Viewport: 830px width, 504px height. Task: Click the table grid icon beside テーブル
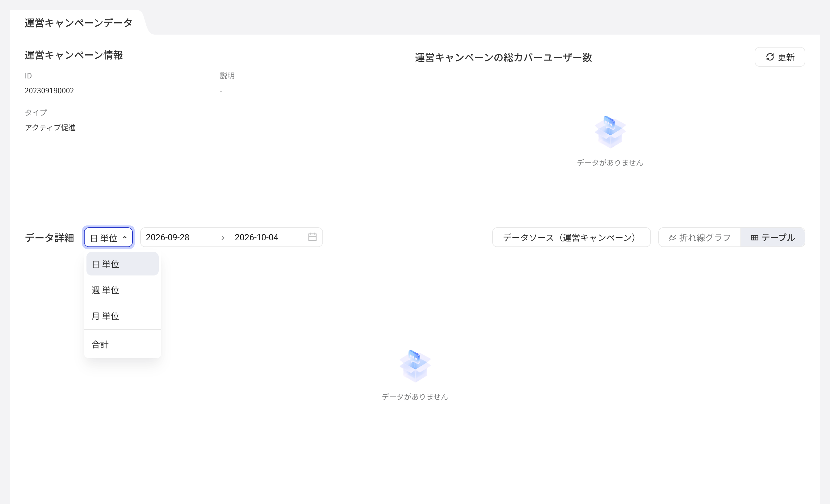click(755, 237)
